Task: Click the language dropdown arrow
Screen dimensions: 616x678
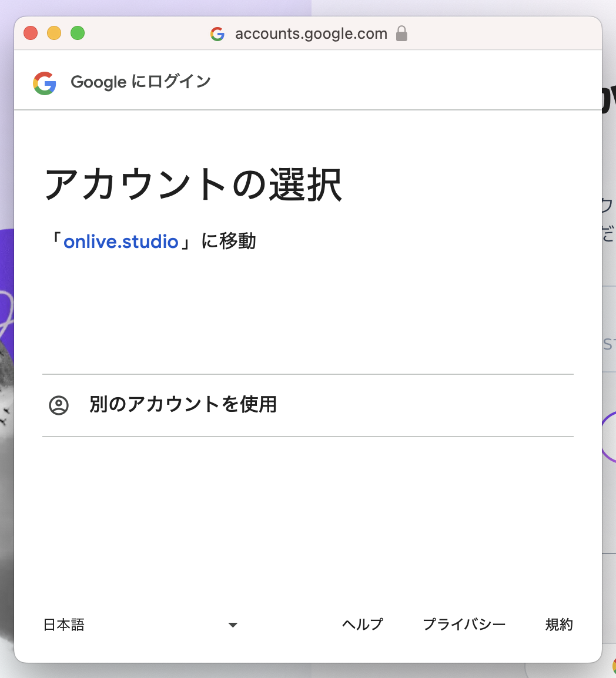Action: (x=233, y=625)
